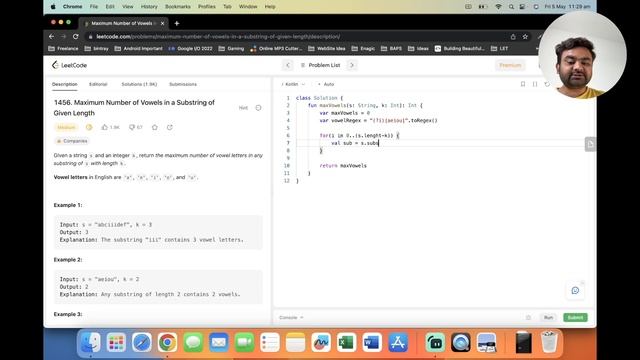Open the Gaming bookmarks folder

click(231, 48)
